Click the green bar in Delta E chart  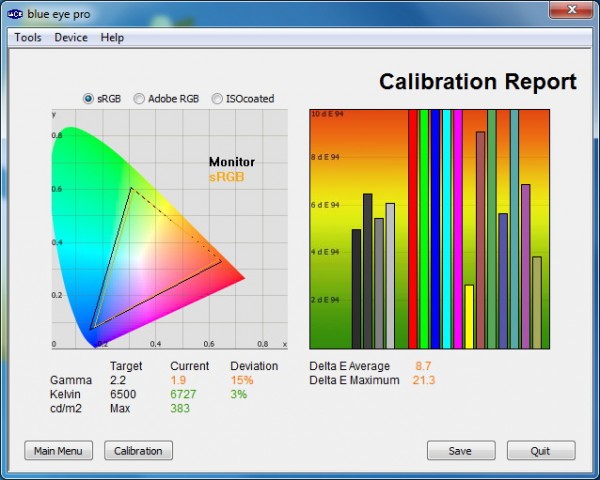point(424,229)
